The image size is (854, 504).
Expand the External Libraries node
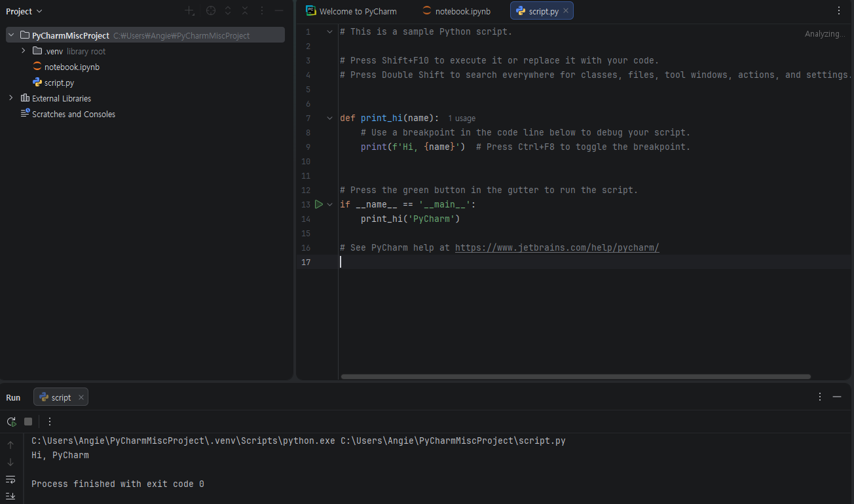point(10,98)
